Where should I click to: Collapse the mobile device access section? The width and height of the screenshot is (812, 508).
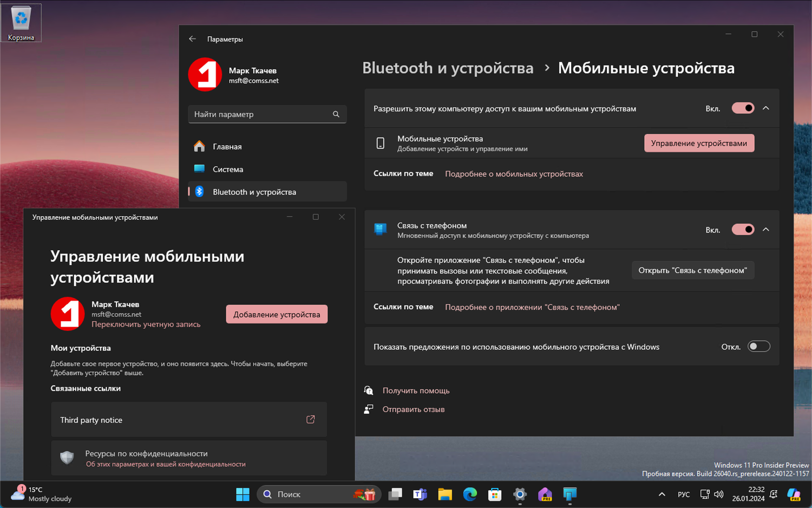766,108
